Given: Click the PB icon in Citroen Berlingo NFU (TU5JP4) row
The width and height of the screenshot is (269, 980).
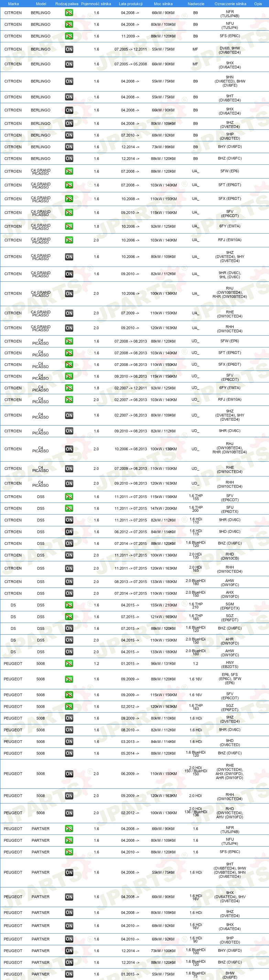Looking at the screenshot, I should coord(69,24).
